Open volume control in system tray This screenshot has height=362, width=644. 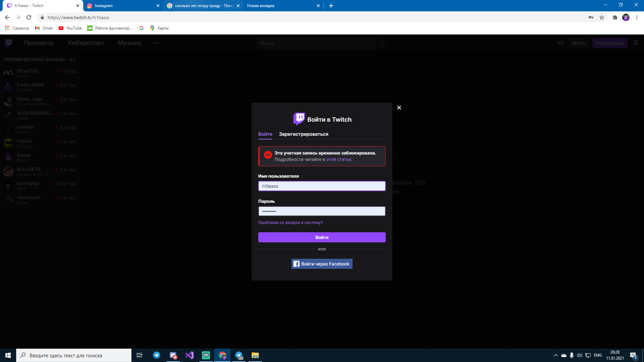coord(580,355)
